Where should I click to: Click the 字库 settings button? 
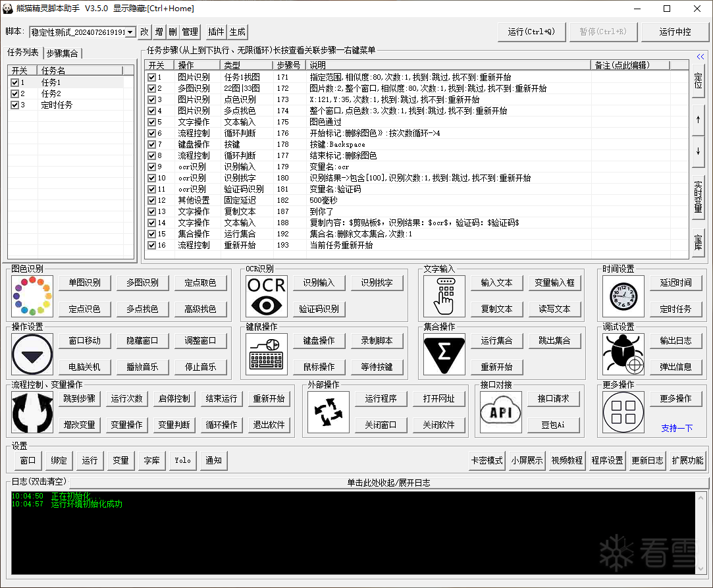tap(152, 461)
